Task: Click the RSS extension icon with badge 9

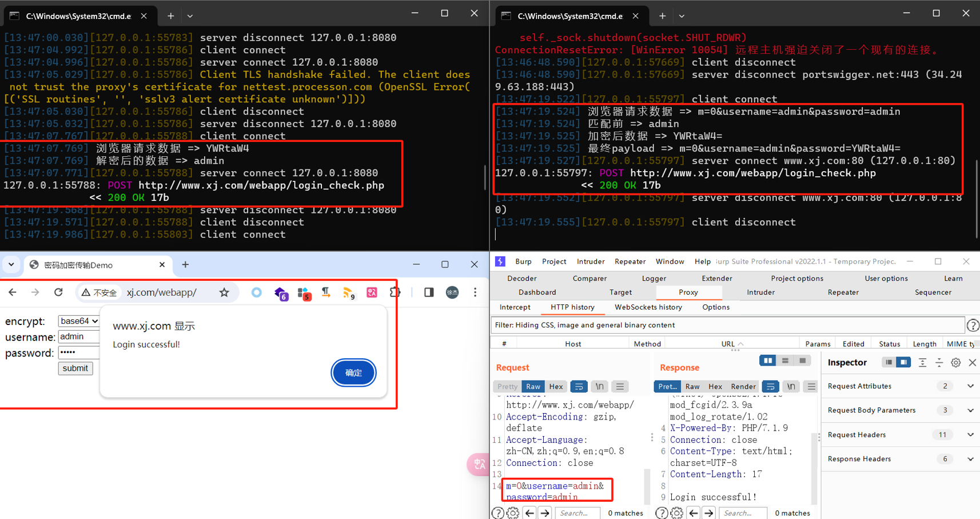Action: (x=349, y=293)
